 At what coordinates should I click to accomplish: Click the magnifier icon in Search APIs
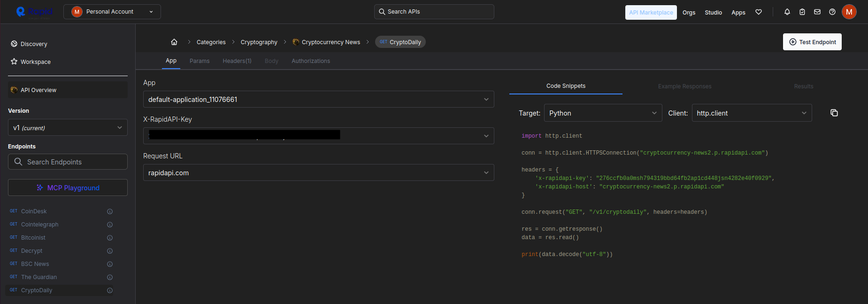(382, 12)
